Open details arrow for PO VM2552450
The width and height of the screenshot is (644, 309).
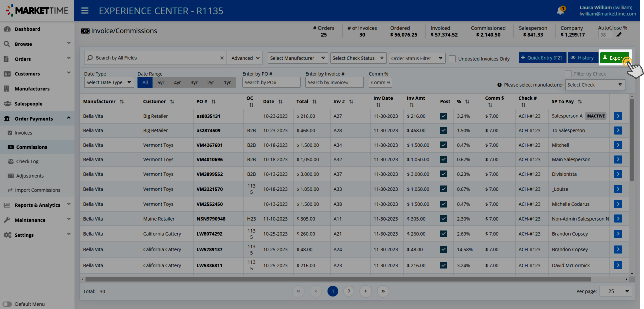(618, 204)
